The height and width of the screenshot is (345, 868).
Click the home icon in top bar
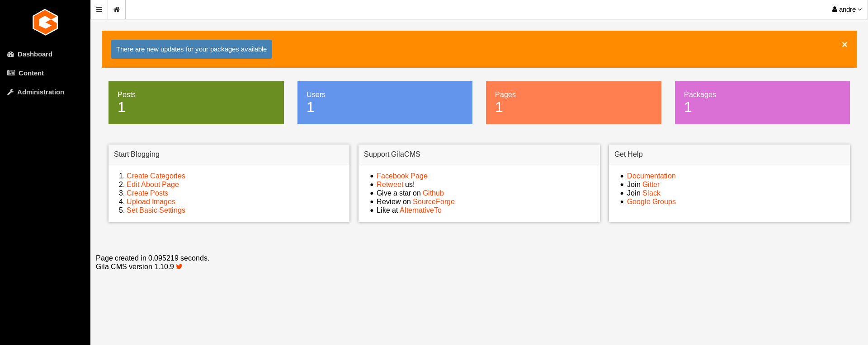(117, 9)
